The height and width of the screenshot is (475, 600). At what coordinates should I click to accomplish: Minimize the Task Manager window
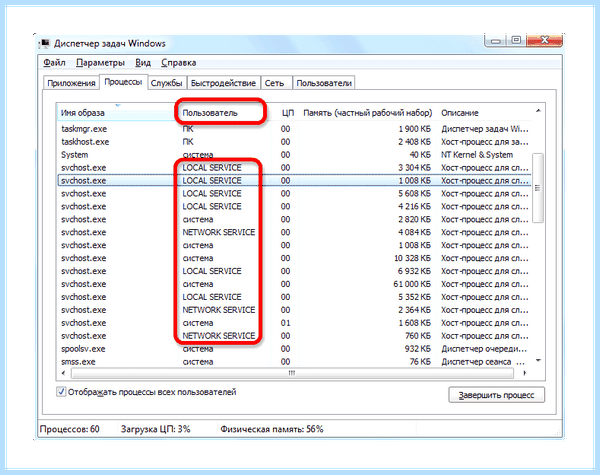pos(496,41)
